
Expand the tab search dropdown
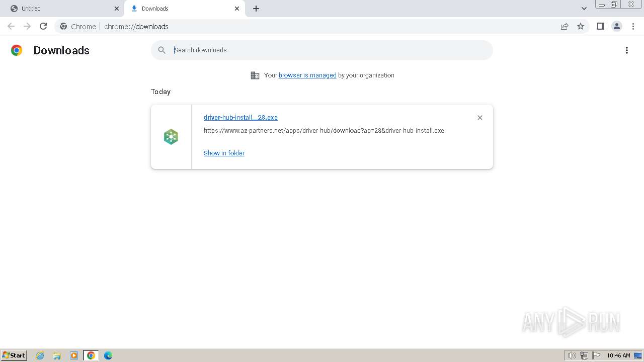[x=584, y=9]
